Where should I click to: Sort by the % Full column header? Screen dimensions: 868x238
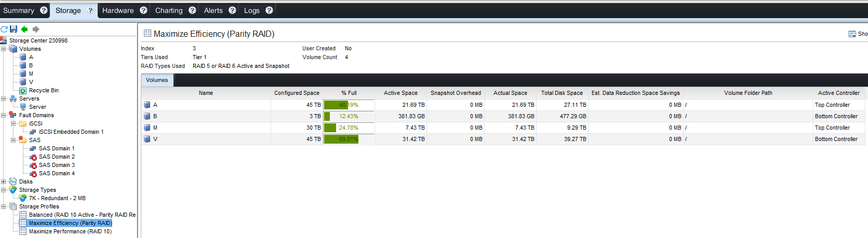[x=349, y=93]
